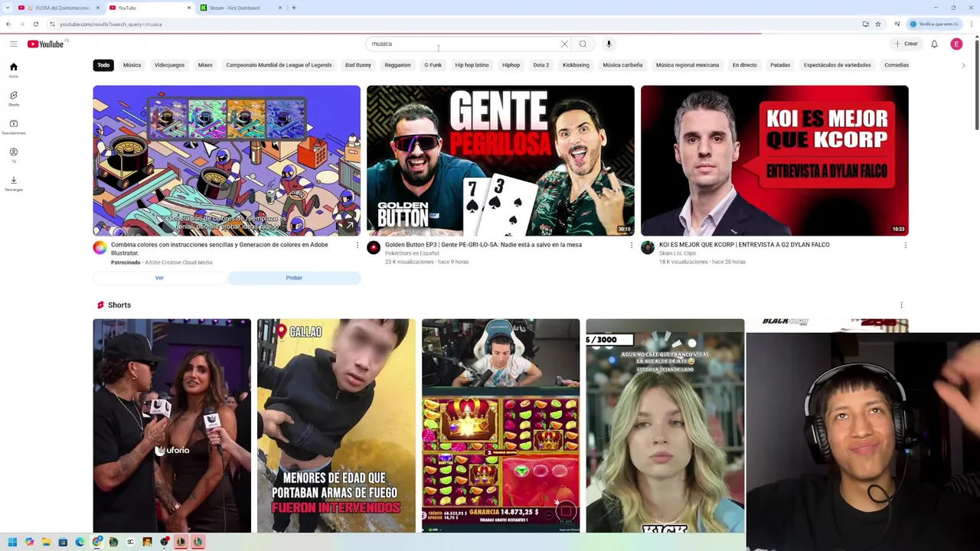Image resolution: width=980 pixels, height=551 pixels.
Task: Select the Kickboxing filter chip
Action: point(576,65)
